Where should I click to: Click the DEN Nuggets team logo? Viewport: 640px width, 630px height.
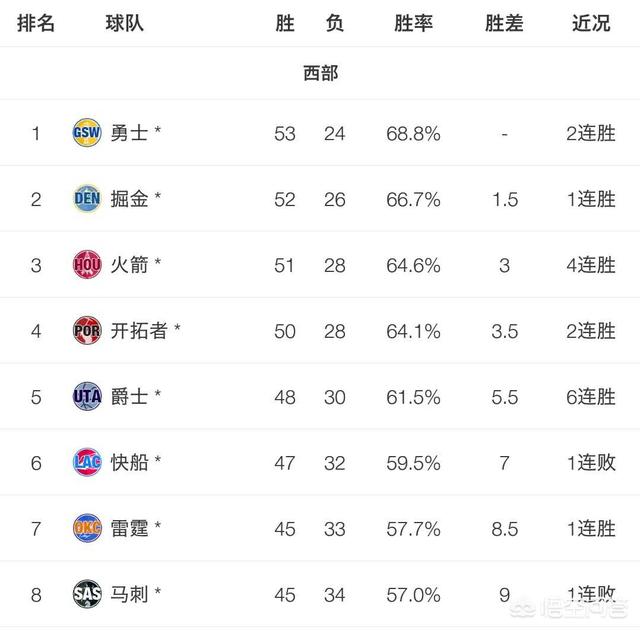[87, 199]
